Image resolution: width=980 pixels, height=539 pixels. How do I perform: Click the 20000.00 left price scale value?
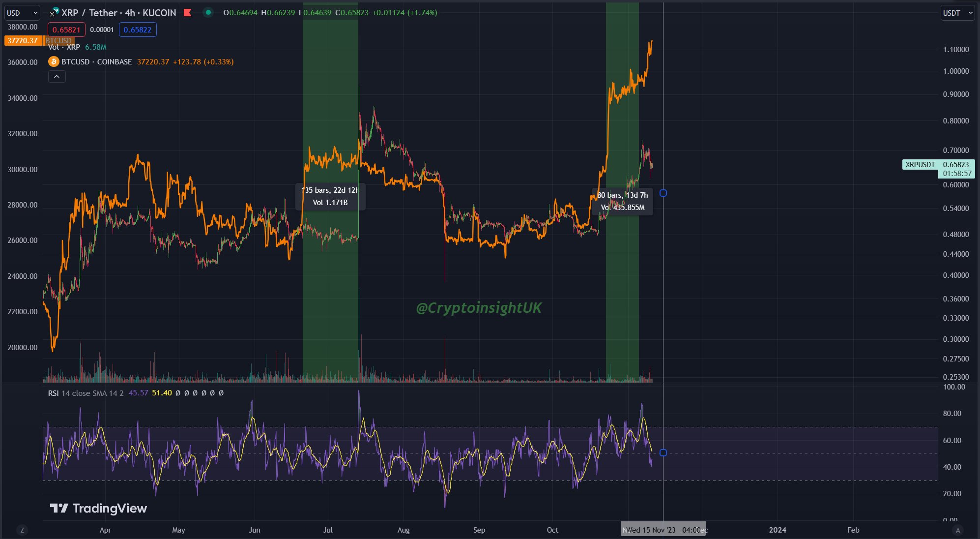point(23,347)
